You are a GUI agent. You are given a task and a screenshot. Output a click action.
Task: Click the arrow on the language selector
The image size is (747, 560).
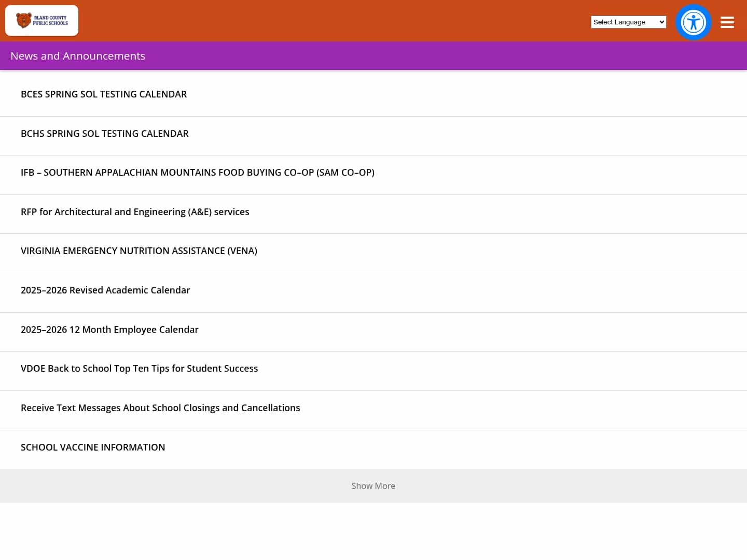661,22
